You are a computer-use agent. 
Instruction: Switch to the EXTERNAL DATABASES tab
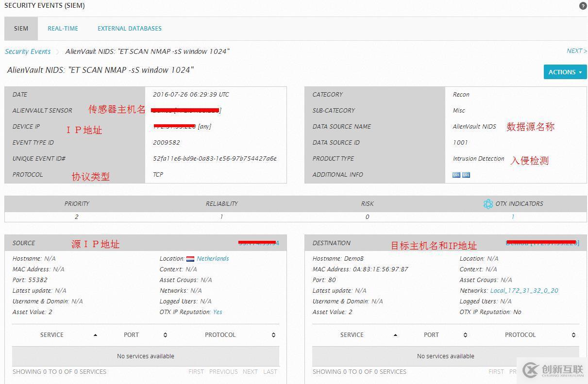point(130,29)
